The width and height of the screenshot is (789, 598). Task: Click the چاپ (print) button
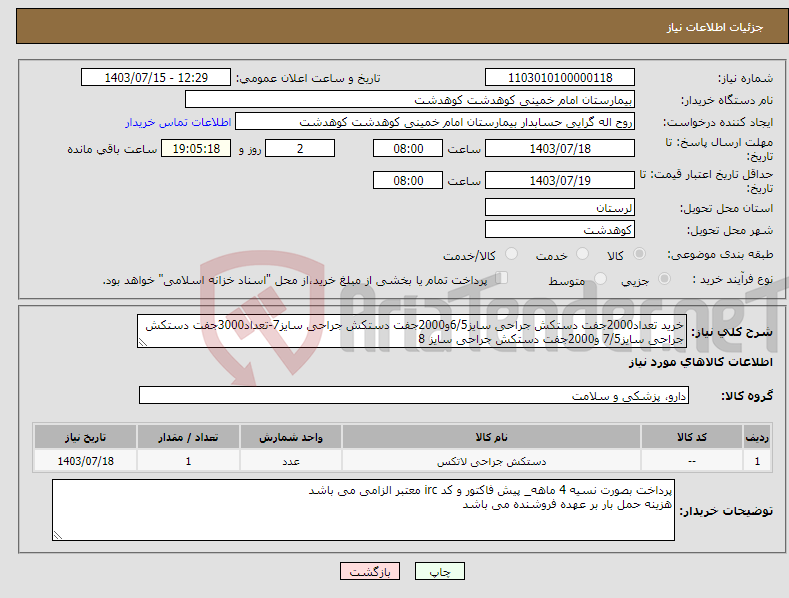tap(439, 571)
